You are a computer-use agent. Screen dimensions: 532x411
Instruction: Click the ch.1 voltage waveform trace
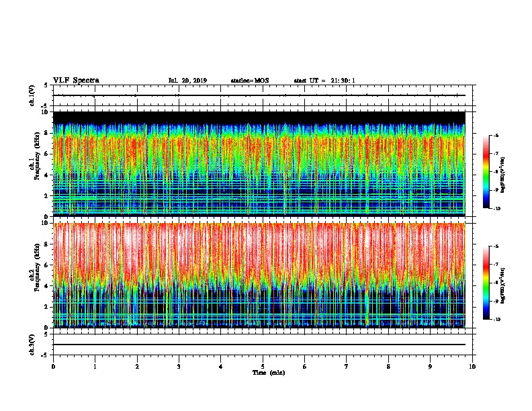[259, 95]
